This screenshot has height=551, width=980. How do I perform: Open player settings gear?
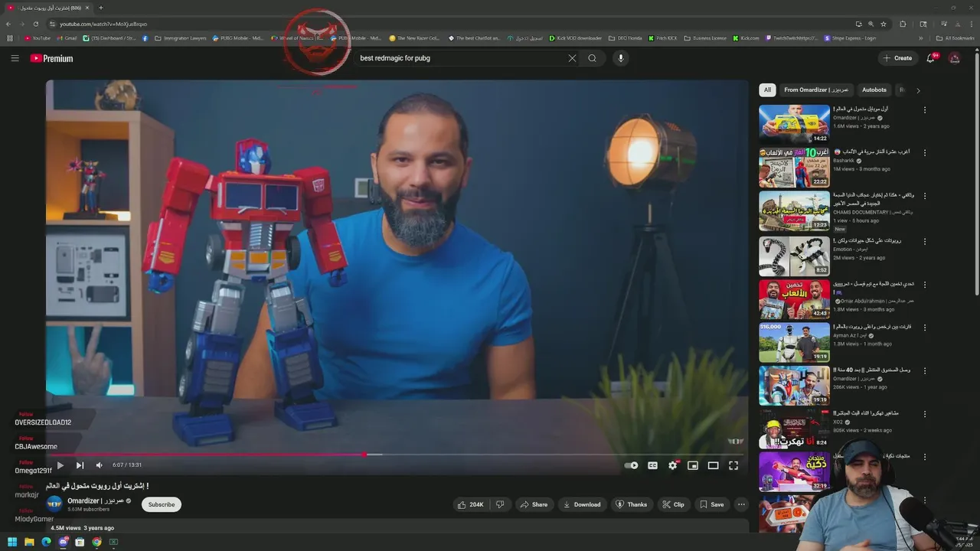[x=673, y=465]
